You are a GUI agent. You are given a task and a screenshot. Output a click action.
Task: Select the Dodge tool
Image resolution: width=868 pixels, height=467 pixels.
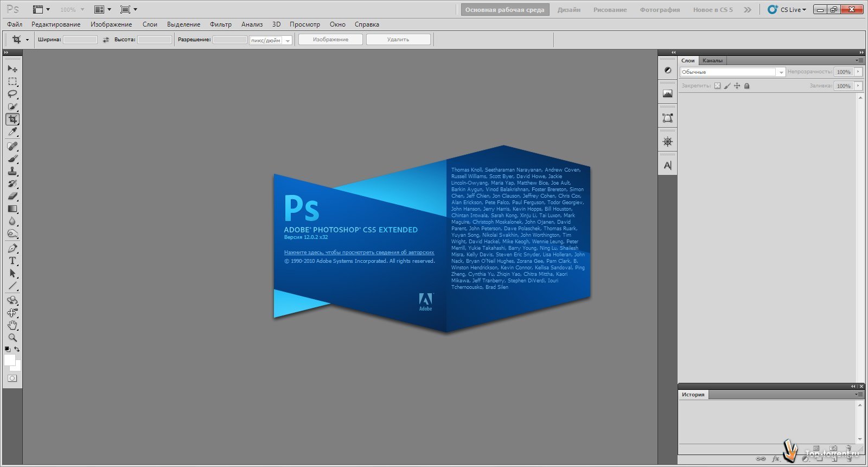[x=12, y=233]
